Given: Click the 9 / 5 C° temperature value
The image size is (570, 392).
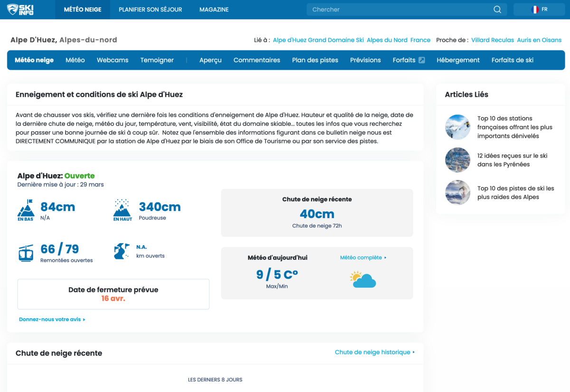Looking at the screenshot, I should point(277,275).
